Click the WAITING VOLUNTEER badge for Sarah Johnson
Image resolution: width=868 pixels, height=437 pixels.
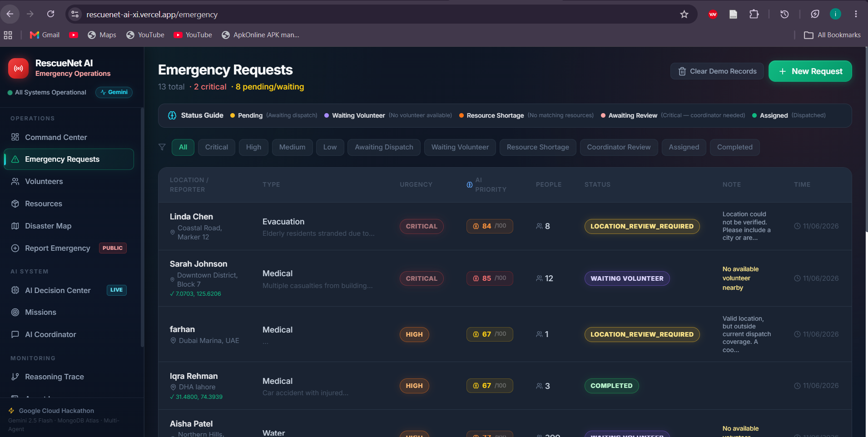[x=627, y=278]
